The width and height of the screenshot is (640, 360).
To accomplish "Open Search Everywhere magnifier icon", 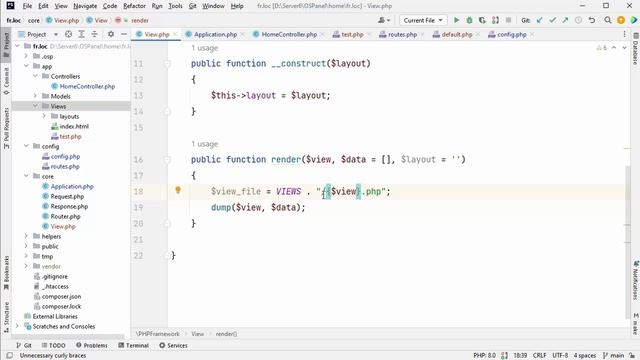I will pyautogui.click(x=608, y=20).
